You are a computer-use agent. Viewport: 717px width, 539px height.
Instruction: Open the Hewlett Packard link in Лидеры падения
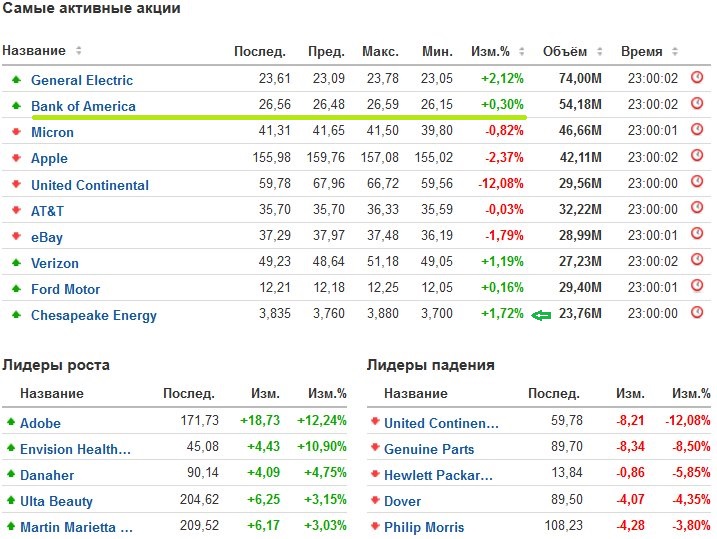[x=438, y=475]
